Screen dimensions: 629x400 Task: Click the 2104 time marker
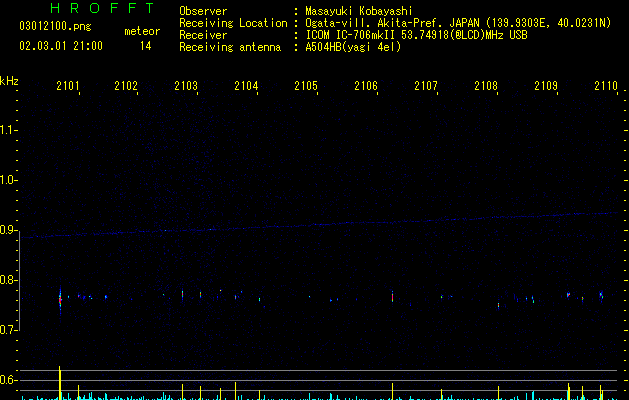click(x=246, y=85)
